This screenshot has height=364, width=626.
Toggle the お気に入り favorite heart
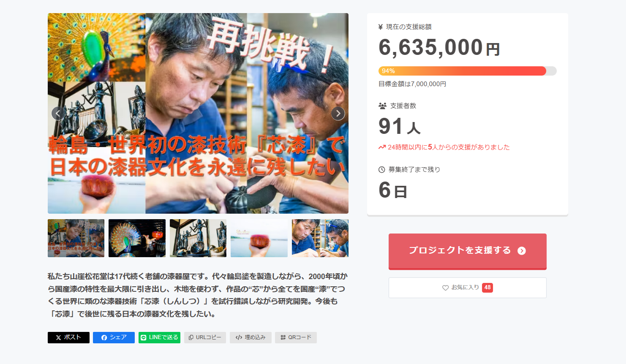pos(445,288)
